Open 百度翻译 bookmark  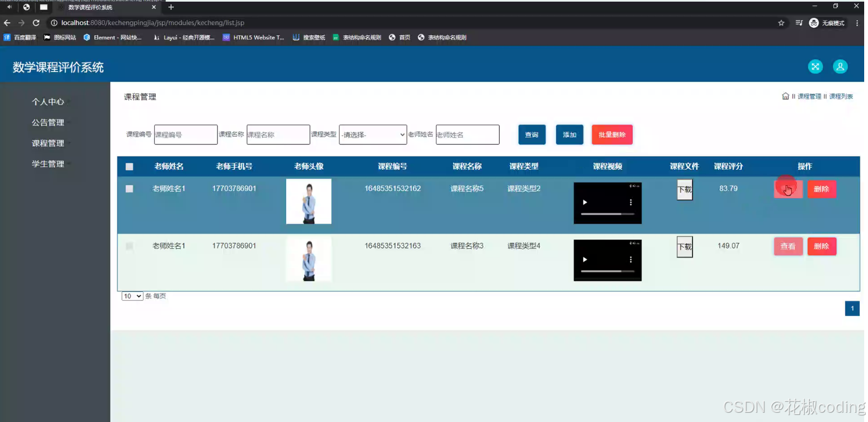[20, 38]
